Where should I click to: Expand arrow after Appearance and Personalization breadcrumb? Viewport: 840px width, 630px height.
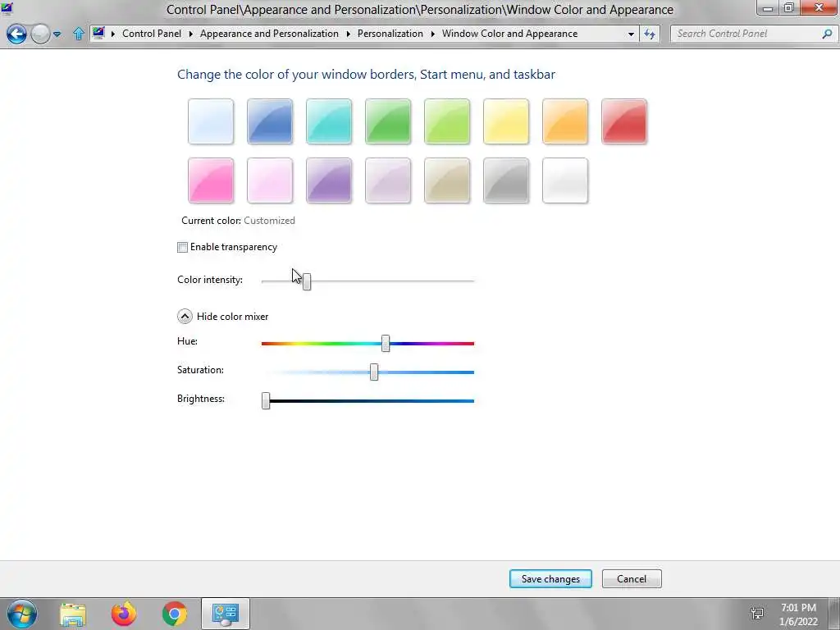(348, 34)
